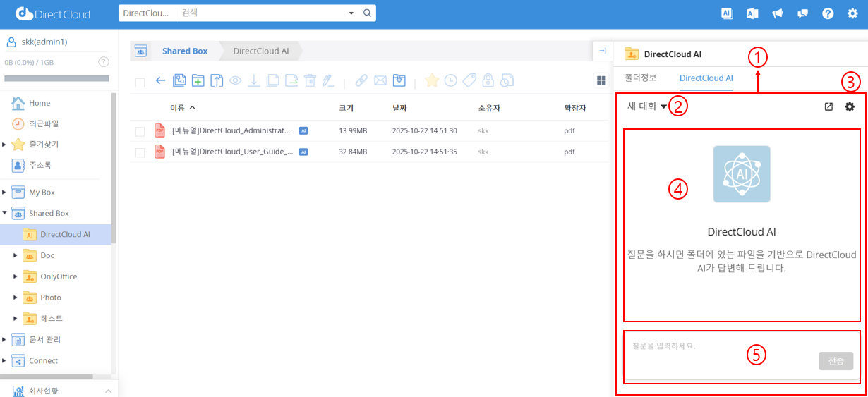Click the upload file toolbar icon
Screen dimensions: 868x397
[217, 80]
